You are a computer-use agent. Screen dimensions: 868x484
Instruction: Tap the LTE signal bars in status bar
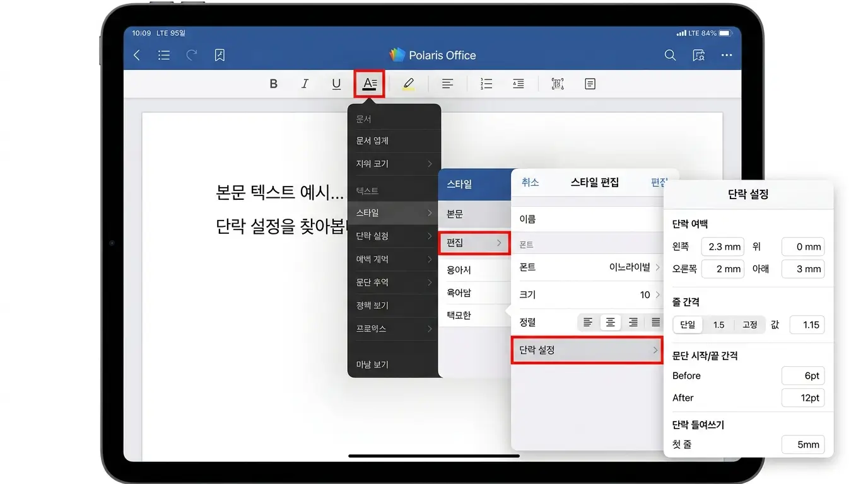(681, 33)
